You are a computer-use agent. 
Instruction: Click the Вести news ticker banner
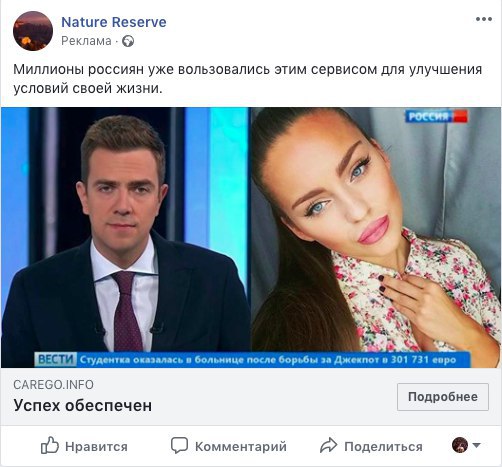(x=252, y=360)
